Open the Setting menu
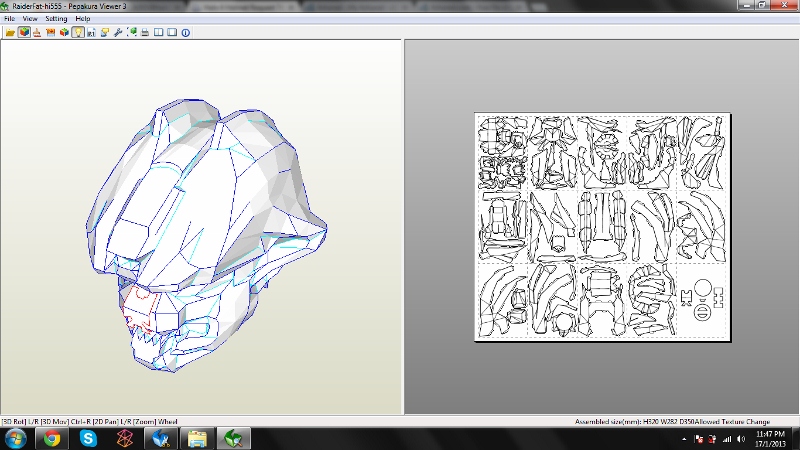 click(x=56, y=19)
